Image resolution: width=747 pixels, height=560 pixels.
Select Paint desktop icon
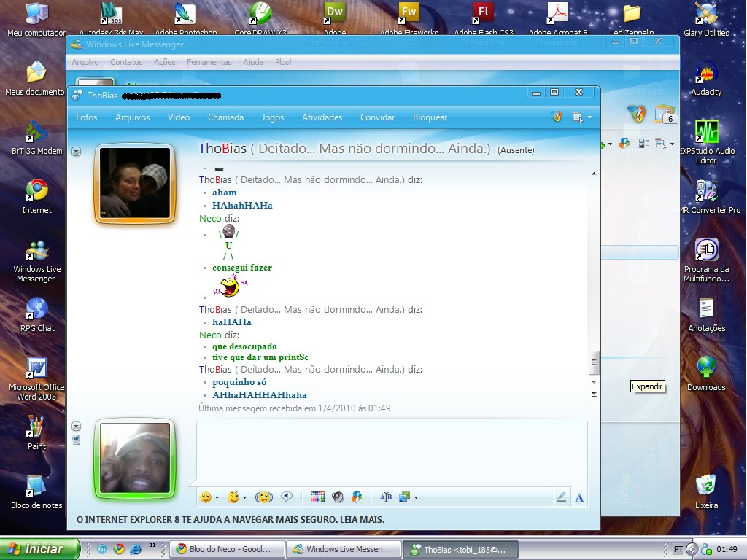[36, 433]
